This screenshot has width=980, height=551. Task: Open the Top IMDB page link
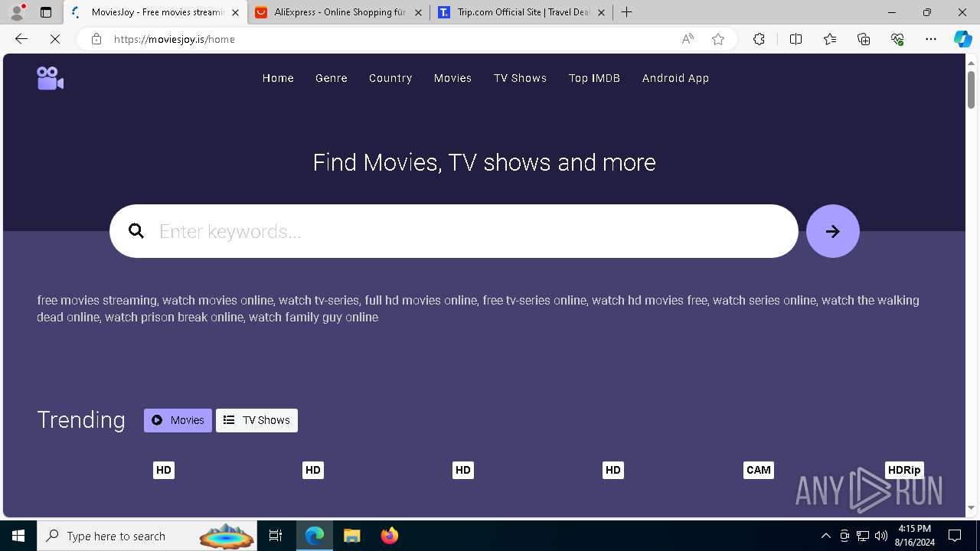tap(594, 78)
